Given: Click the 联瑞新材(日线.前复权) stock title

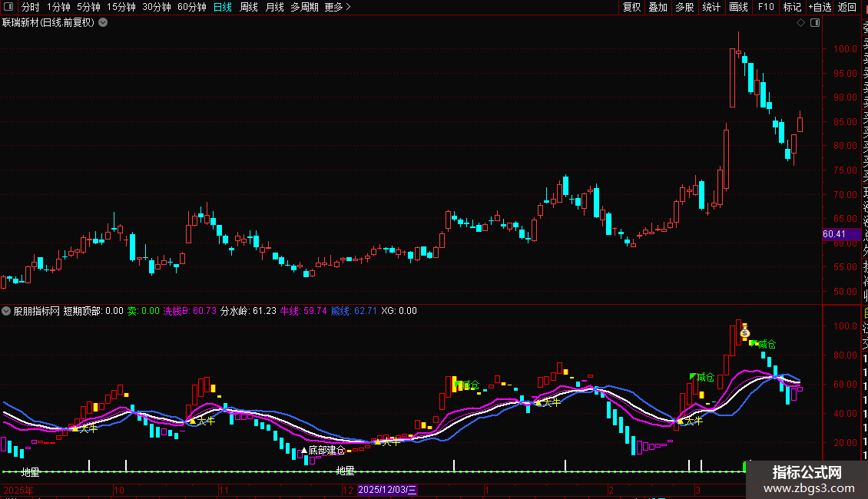Looking at the screenshot, I should (x=48, y=23).
